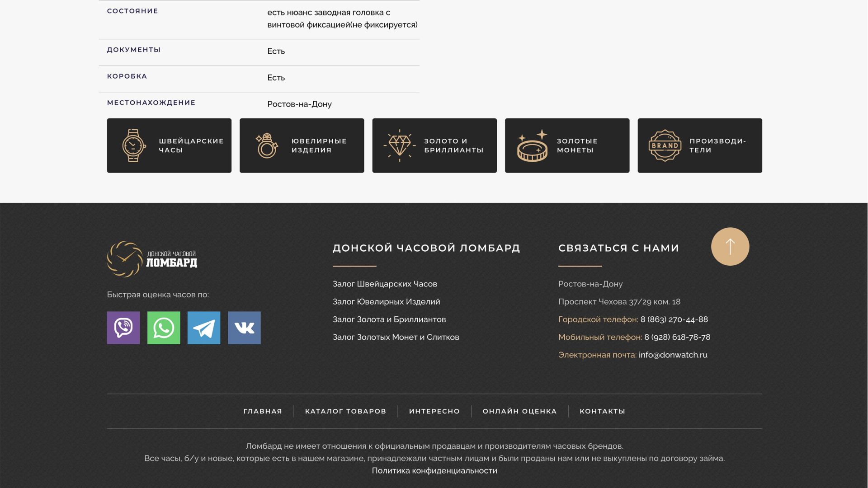Open the Telegram contact icon
Image resolution: width=868 pixels, height=488 pixels.
click(203, 328)
